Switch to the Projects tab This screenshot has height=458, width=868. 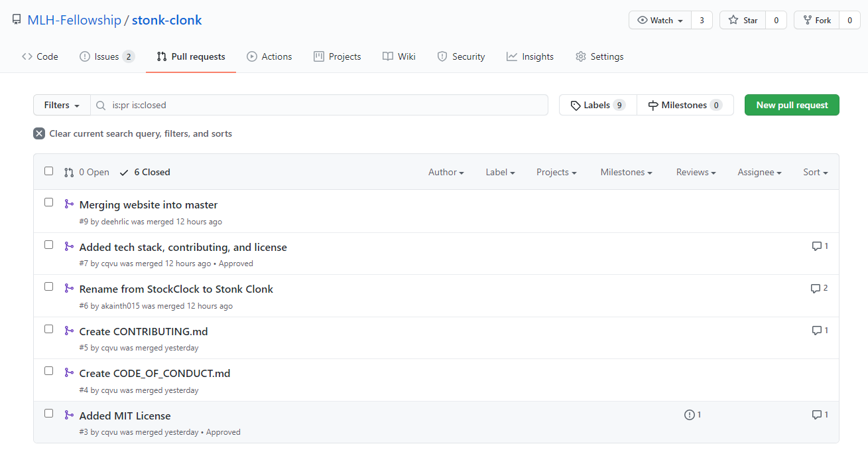point(338,56)
